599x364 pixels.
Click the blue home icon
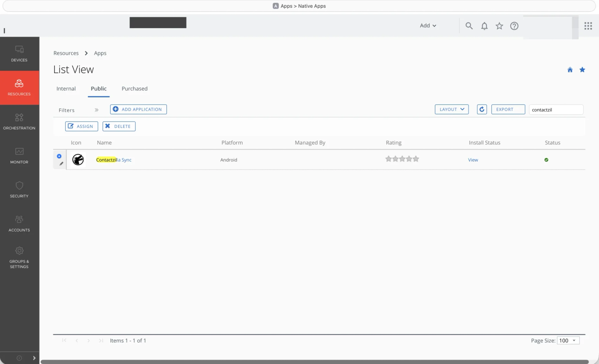click(570, 70)
